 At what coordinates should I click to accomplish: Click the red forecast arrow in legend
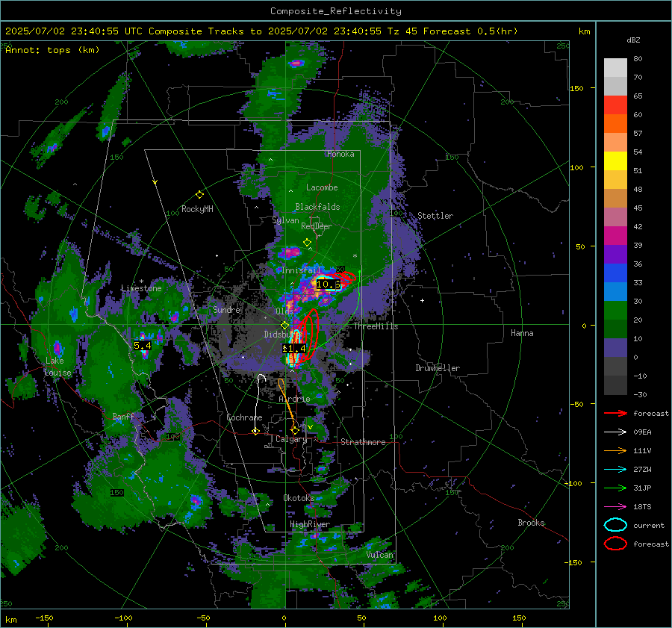click(615, 413)
